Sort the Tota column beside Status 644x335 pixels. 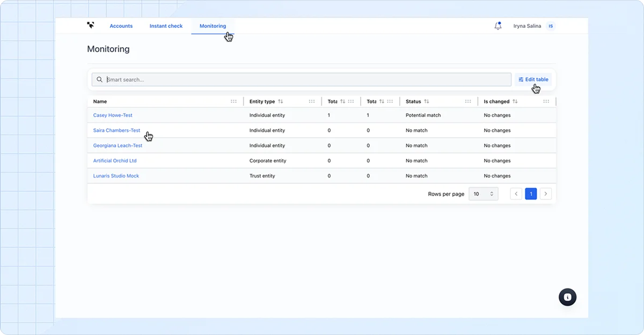[x=382, y=101]
